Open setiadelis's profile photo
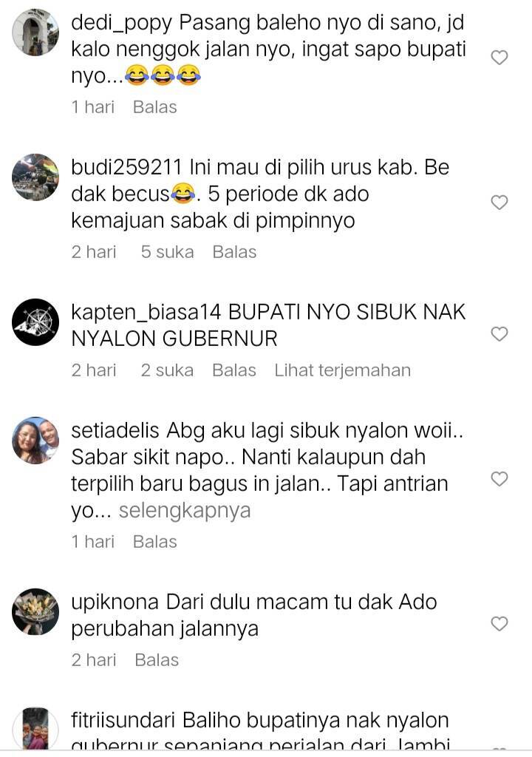The image size is (532, 757). click(35, 441)
